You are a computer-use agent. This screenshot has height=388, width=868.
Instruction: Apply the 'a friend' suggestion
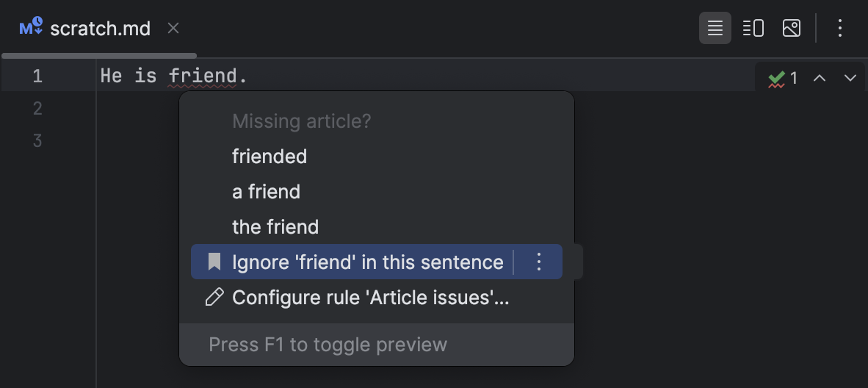coord(266,192)
